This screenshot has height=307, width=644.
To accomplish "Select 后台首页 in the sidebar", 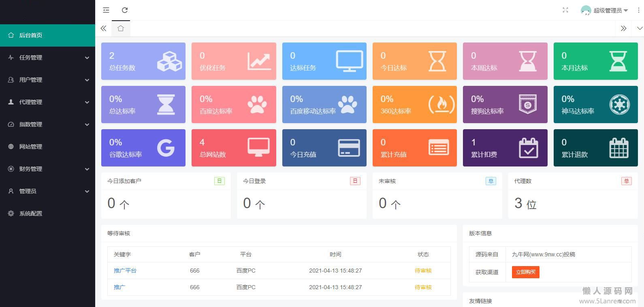I will coord(31,35).
